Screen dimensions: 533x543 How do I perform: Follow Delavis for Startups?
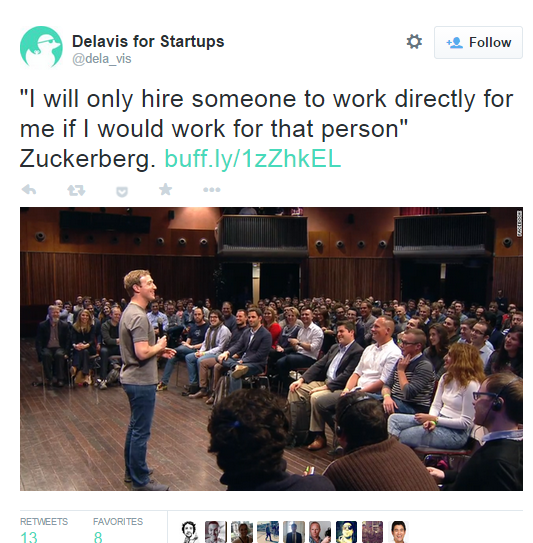(x=478, y=42)
